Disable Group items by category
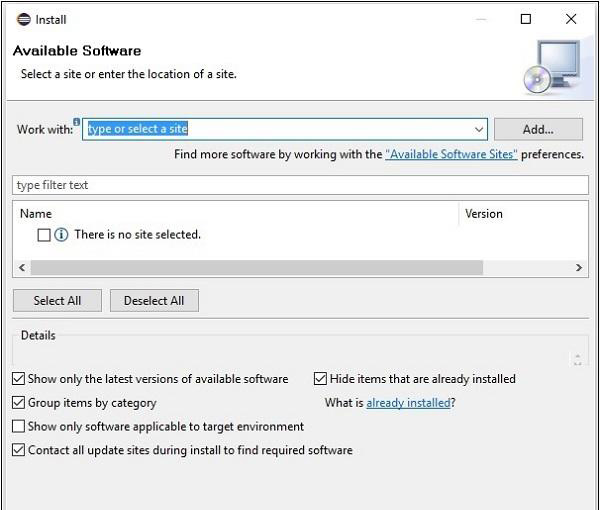The width and height of the screenshot is (600, 510). (x=18, y=402)
